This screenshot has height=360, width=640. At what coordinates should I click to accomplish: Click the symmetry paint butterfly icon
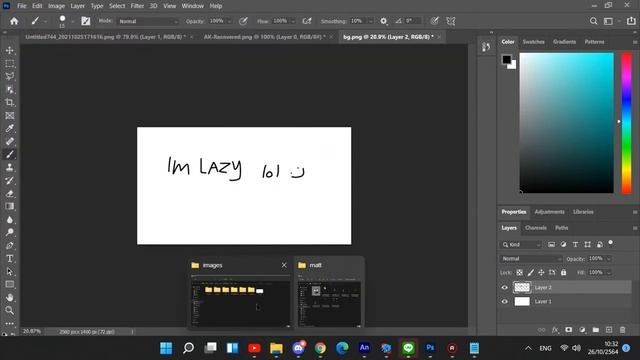451,21
